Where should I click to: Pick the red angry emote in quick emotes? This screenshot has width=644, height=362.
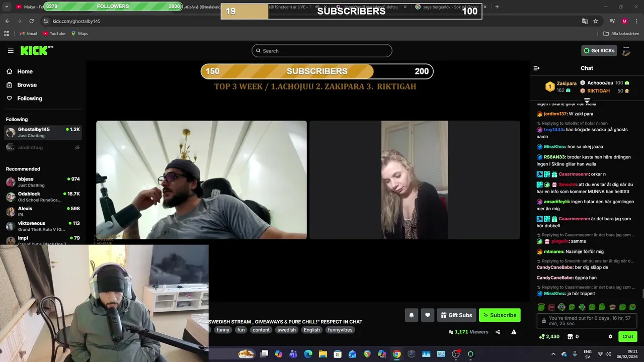(x=551, y=307)
